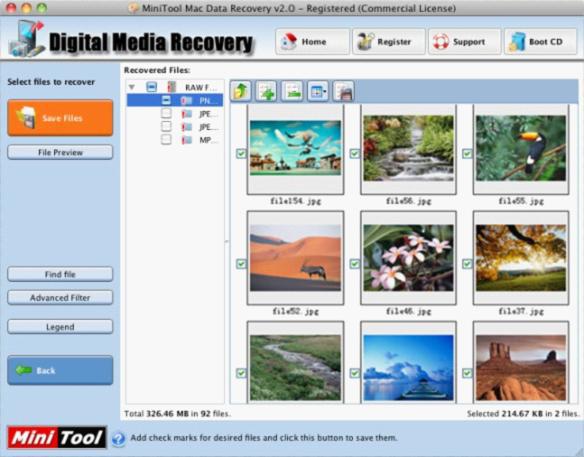
Task: Click the Register button
Action: point(388,42)
